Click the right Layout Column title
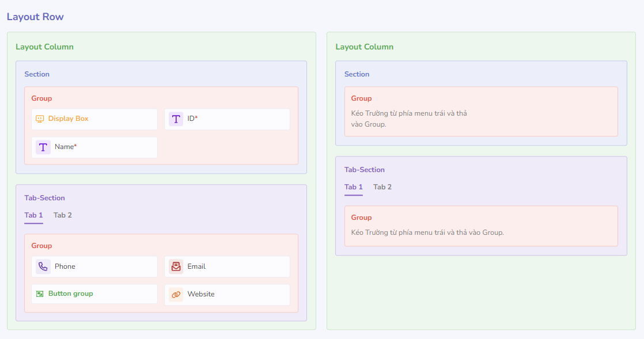The width and height of the screenshot is (644, 339). (x=365, y=47)
